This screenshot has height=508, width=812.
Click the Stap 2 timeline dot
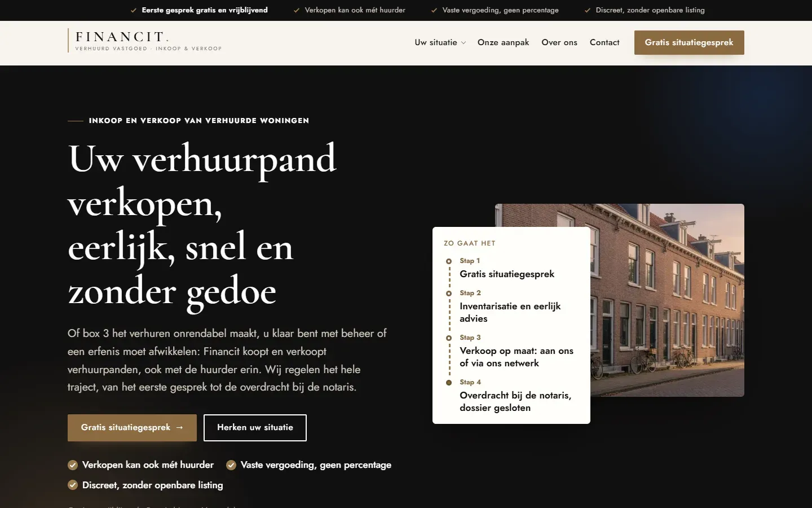click(x=449, y=294)
